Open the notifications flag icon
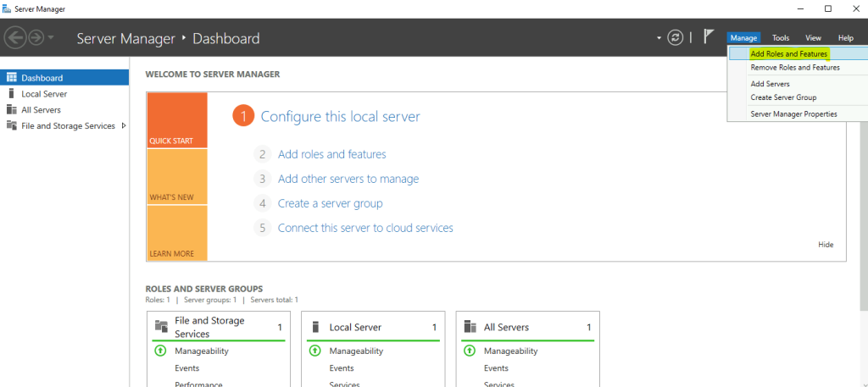This screenshot has width=868, height=387. pyautogui.click(x=708, y=36)
